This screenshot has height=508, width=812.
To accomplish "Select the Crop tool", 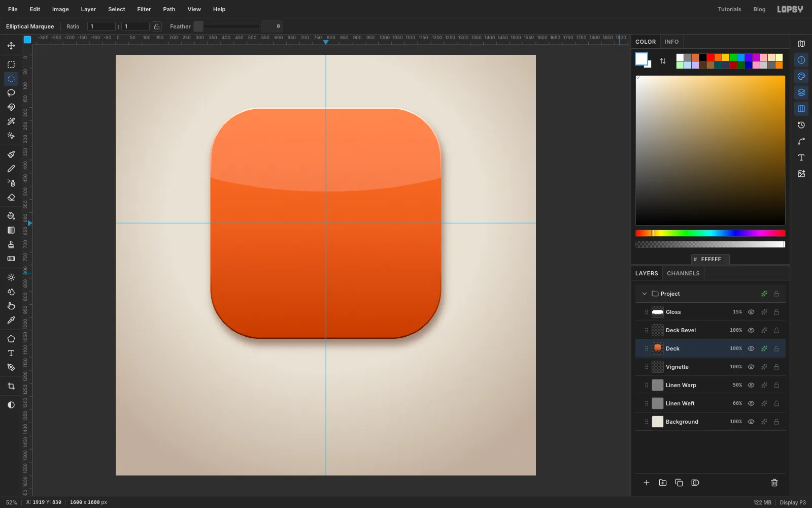I will click(x=11, y=386).
